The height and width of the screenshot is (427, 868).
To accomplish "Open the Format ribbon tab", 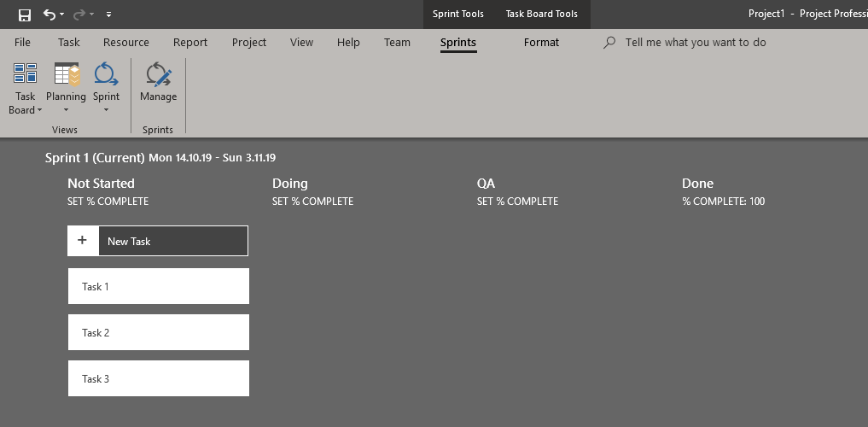I will pyautogui.click(x=541, y=43).
